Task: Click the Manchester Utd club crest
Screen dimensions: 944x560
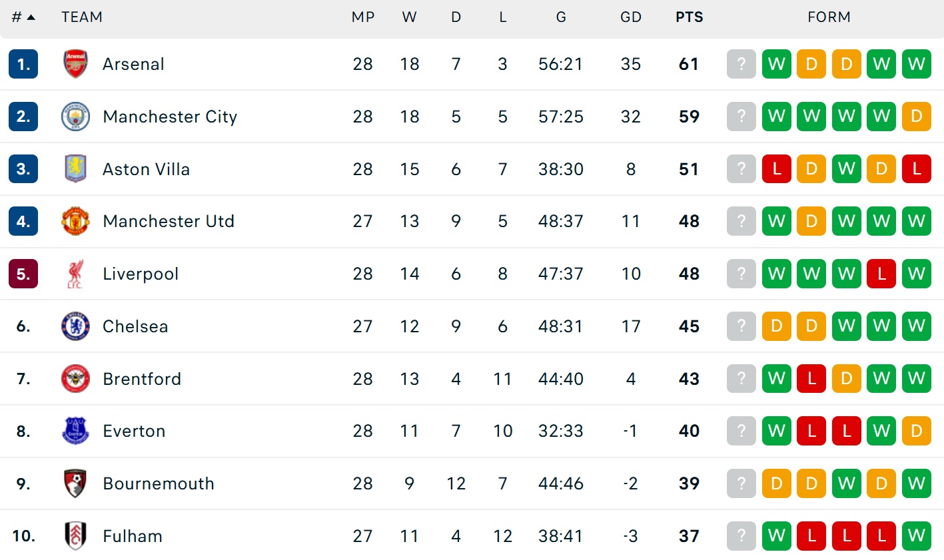Action: point(75,221)
